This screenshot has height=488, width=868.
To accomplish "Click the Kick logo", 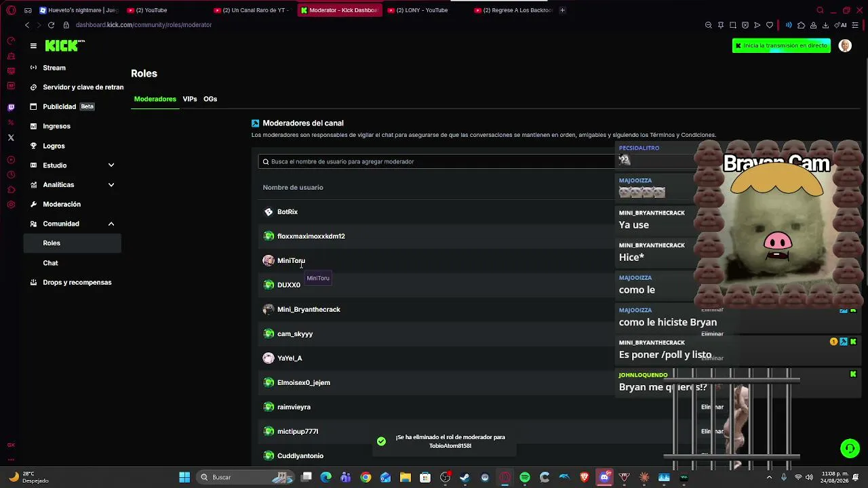I will 64,45.
